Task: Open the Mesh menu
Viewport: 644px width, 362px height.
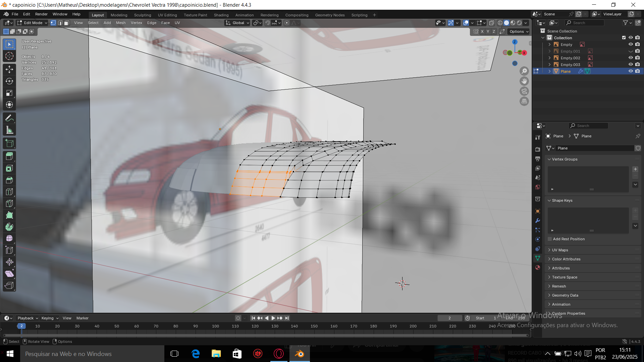Action: [120, 23]
